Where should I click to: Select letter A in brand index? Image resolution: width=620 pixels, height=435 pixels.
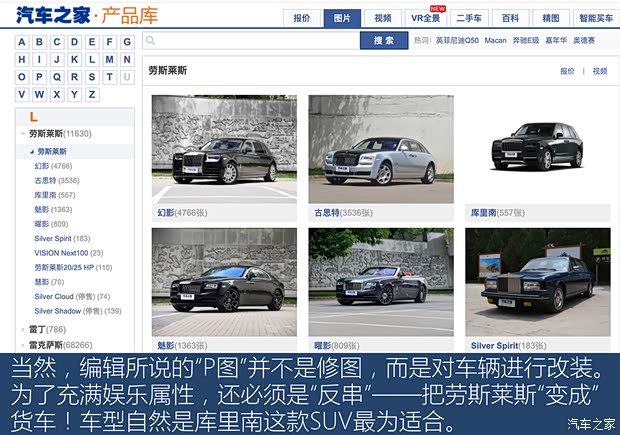[22, 42]
